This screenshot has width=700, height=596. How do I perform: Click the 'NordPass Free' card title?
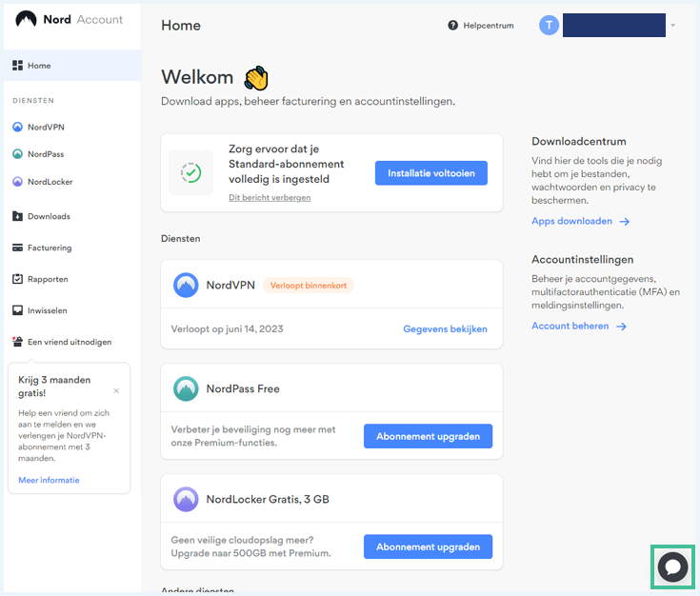click(x=243, y=388)
